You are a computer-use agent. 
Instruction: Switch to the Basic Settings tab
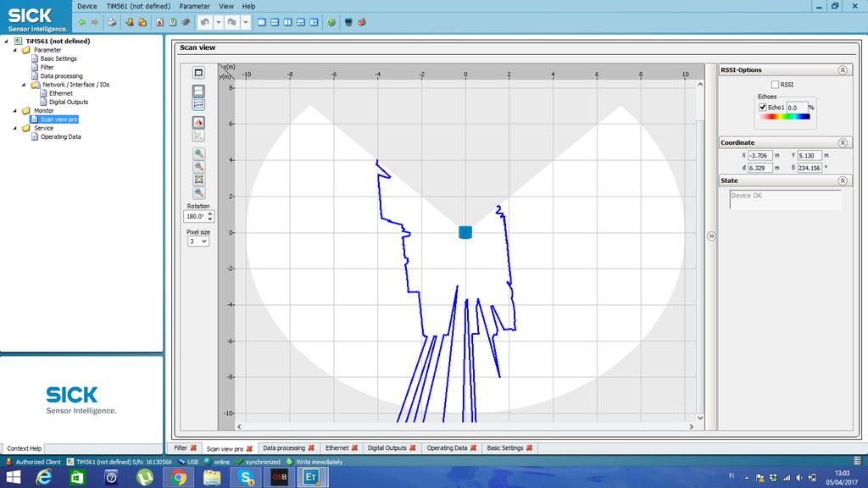click(505, 448)
